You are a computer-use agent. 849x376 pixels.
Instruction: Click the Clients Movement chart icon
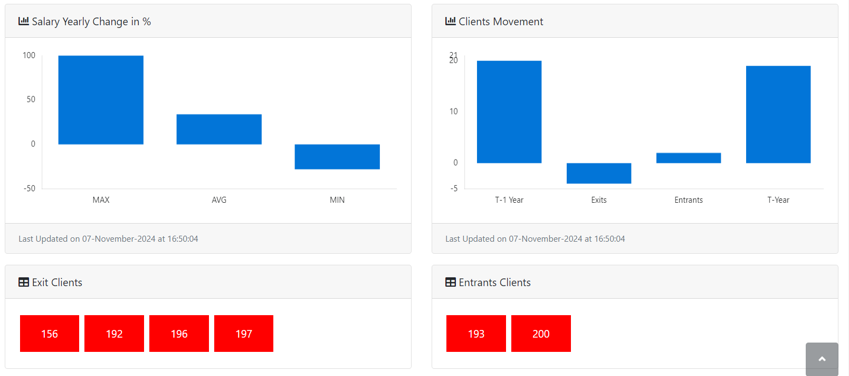click(450, 22)
